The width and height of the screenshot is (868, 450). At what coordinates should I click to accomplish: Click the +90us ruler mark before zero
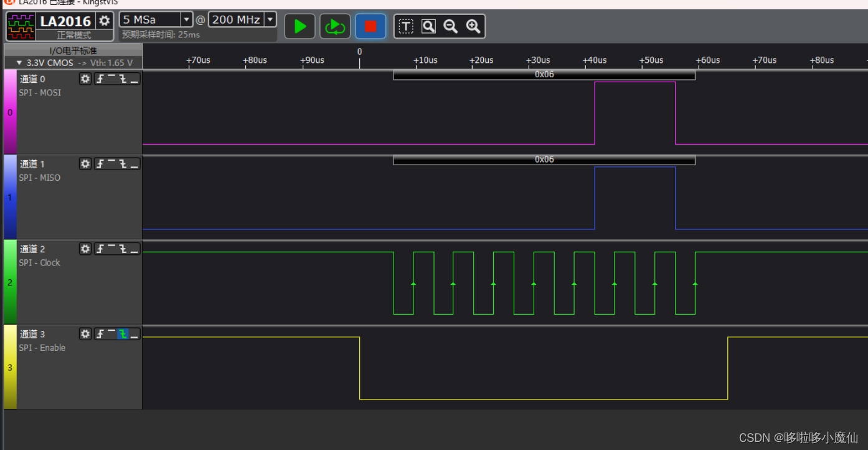pyautogui.click(x=312, y=60)
